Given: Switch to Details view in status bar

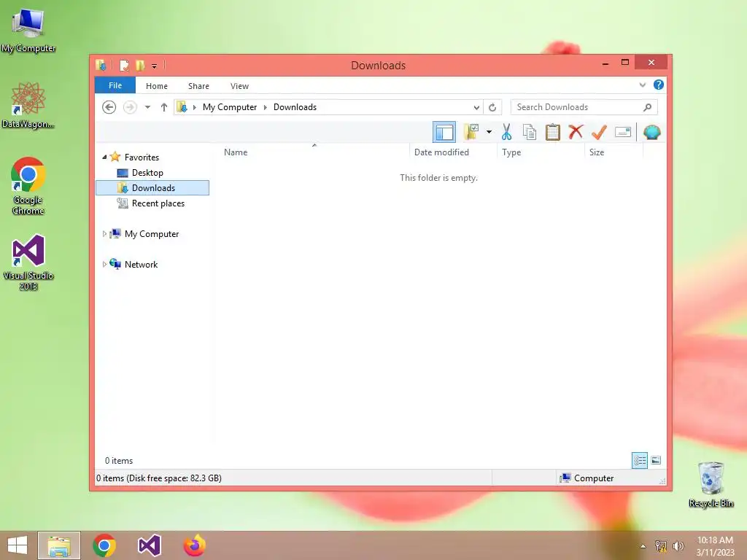Looking at the screenshot, I should click(x=639, y=460).
